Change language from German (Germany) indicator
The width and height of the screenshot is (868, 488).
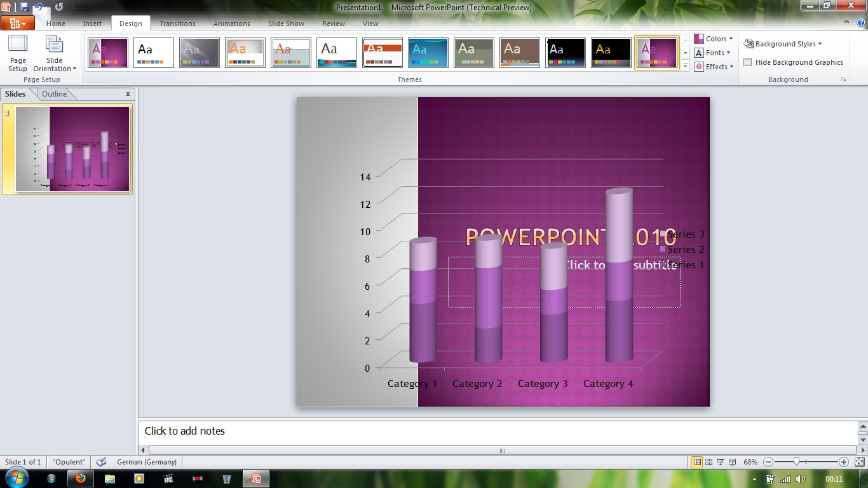(x=147, y=462)
